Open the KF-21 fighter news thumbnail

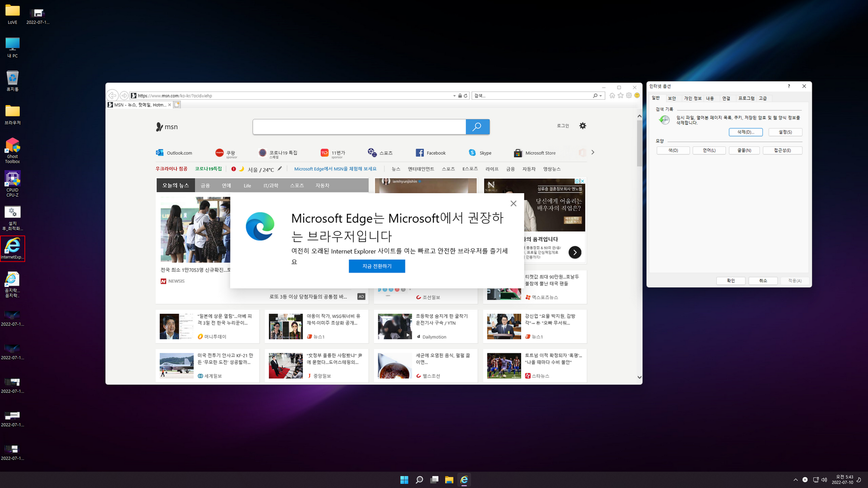pyautogui.click(x=176, y=366)
